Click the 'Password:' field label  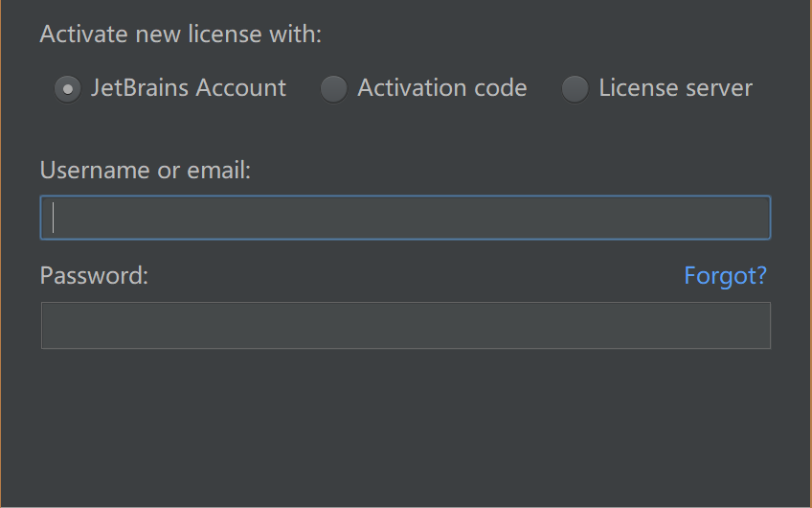pos(94,275)
